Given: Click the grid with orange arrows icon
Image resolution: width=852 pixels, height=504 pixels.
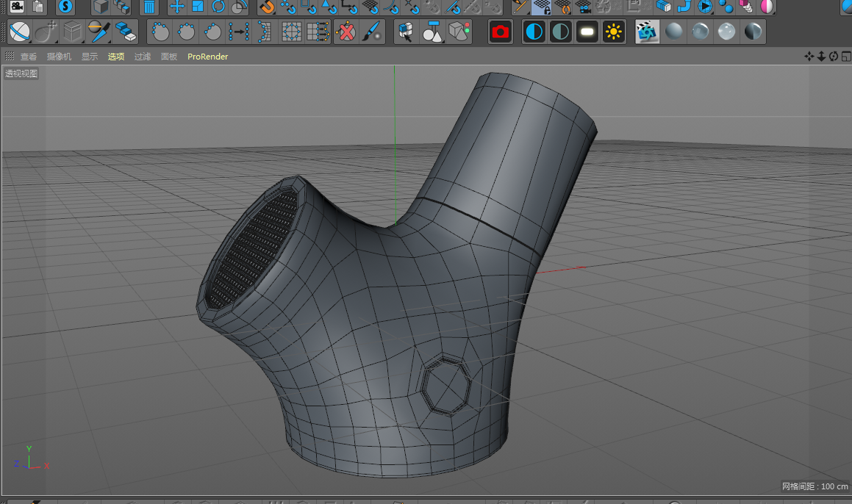Looking at the screenshot, I should pos(318,32).
